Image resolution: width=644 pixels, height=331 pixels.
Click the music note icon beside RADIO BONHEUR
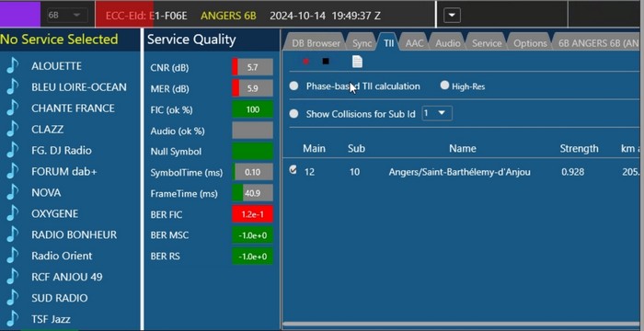coord(12,234)
